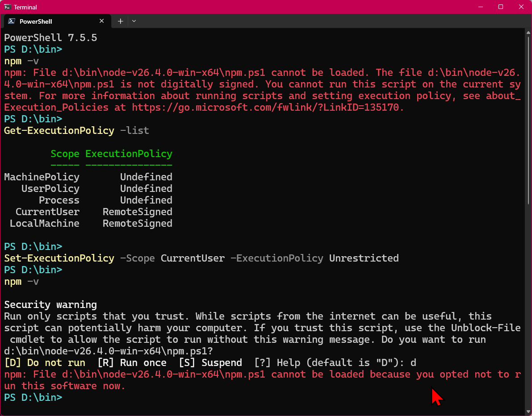Click the 'ExecutionPolicy' column header
This screenshot has width=532, height=416.
(x=129, y=154)
